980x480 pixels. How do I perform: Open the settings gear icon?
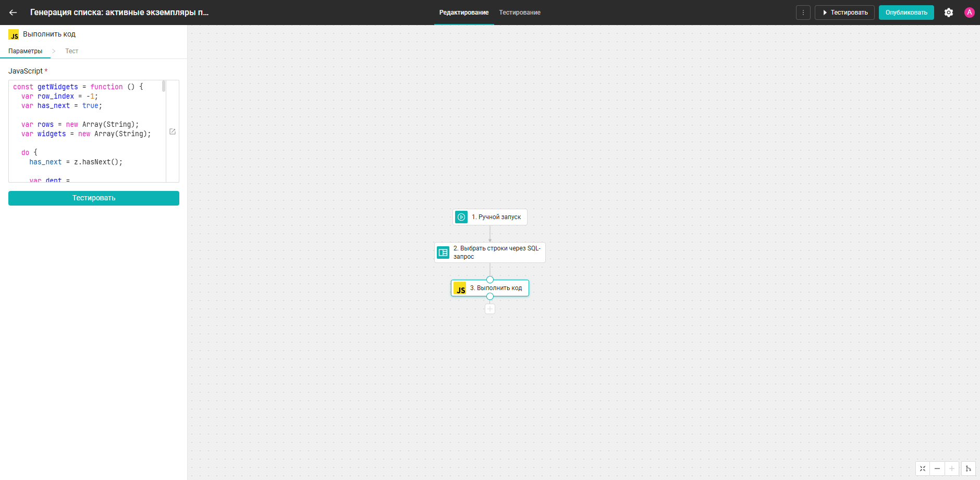tap(949, 13)
